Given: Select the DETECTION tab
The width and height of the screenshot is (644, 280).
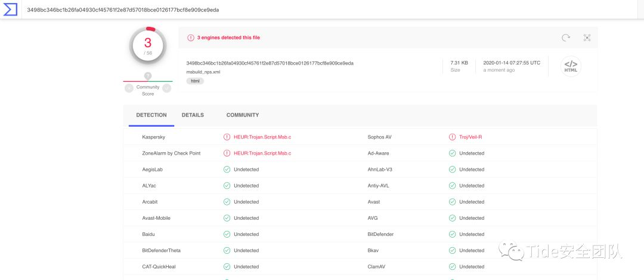Looking at the screenshot, I should [151, 115].
